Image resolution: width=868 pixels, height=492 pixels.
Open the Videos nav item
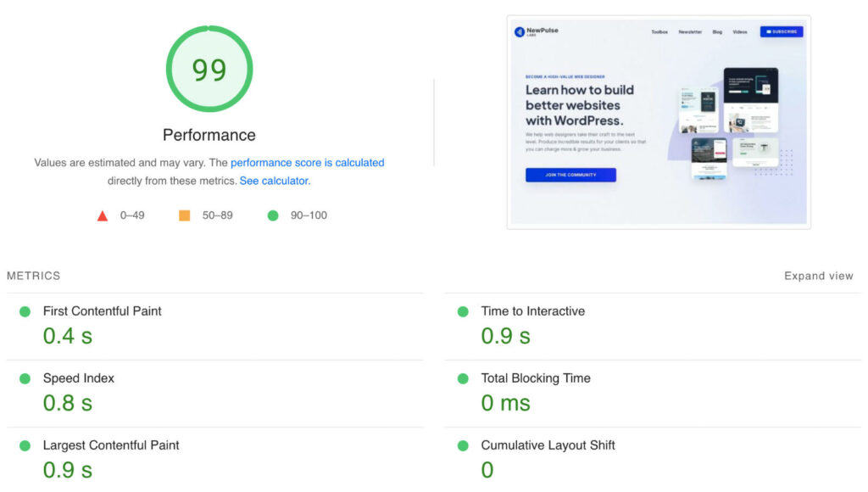740,31
